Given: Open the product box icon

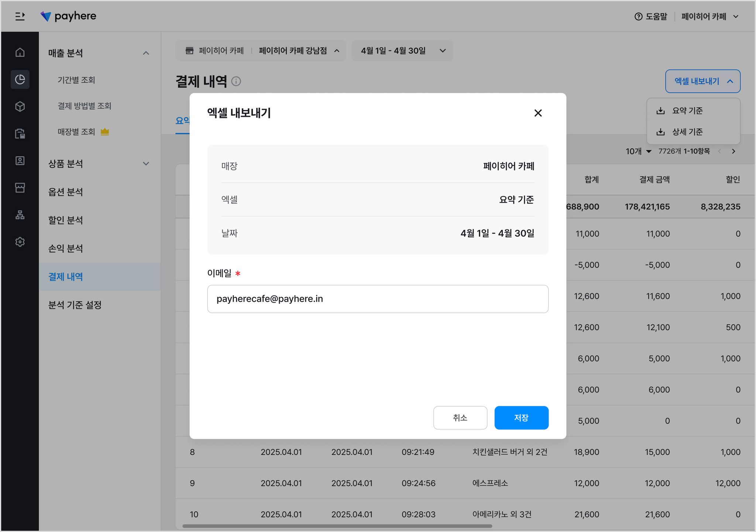Looking at the screenshot, I should click(20, 107).
